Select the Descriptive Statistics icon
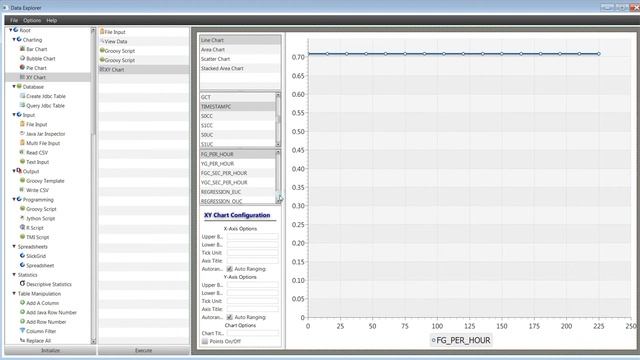This screenshot has height=360, width=640. (x=22, y=283)
